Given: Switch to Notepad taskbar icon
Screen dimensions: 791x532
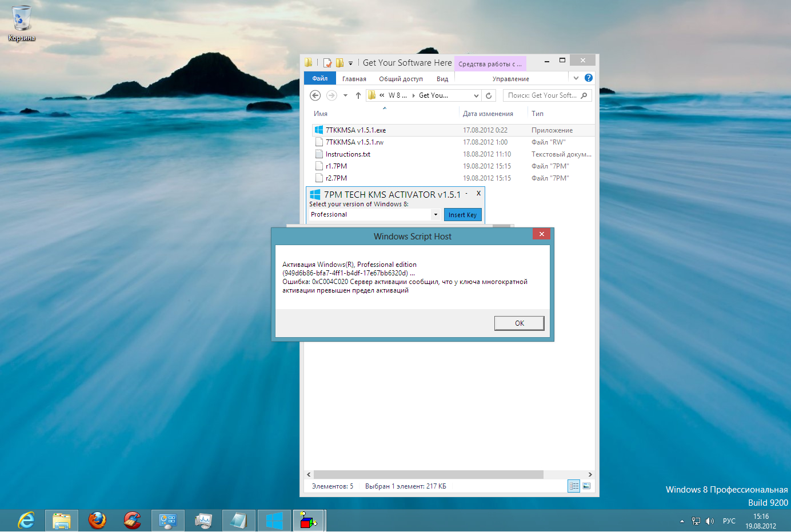Looking at the screenshot, I should [238, 521].
